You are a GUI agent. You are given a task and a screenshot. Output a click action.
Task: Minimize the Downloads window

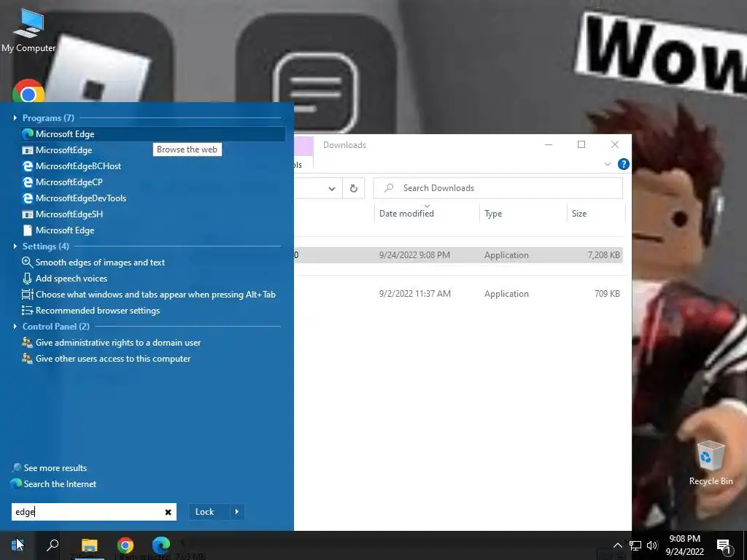click(x=549, y=145)
